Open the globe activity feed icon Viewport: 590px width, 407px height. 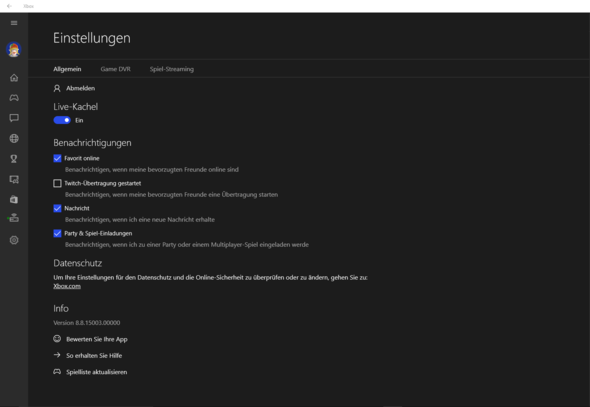(x=14, y=138)
